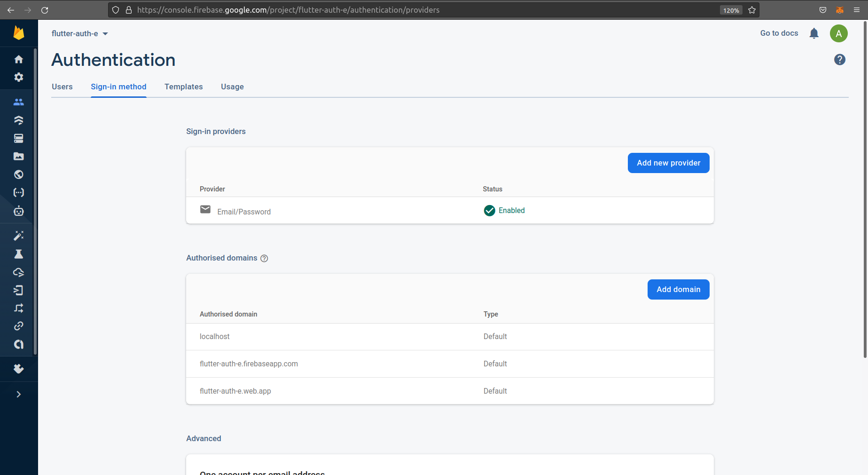The width and height of the screenshot is (868, 475).
Task: Open the magic wand sidebar icon
Action: click(19, 236)
